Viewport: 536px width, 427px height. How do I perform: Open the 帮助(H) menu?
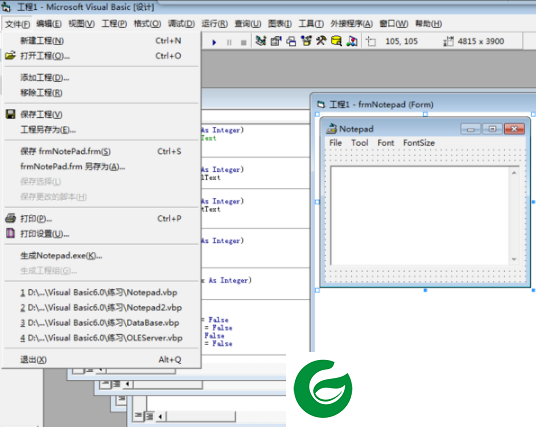(429, 24)
